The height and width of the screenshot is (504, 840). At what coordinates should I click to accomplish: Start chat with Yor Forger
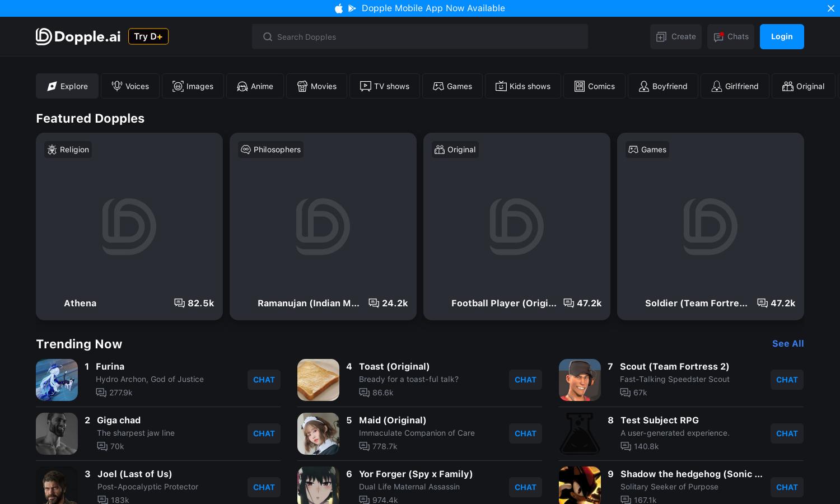click(525, 487)
